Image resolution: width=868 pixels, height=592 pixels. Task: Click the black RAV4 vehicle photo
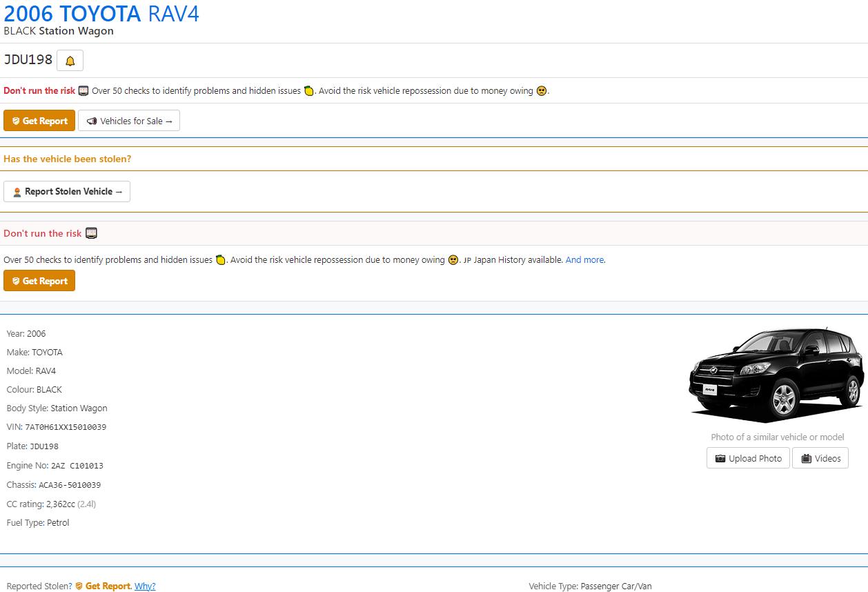click(x=776, y=375)
